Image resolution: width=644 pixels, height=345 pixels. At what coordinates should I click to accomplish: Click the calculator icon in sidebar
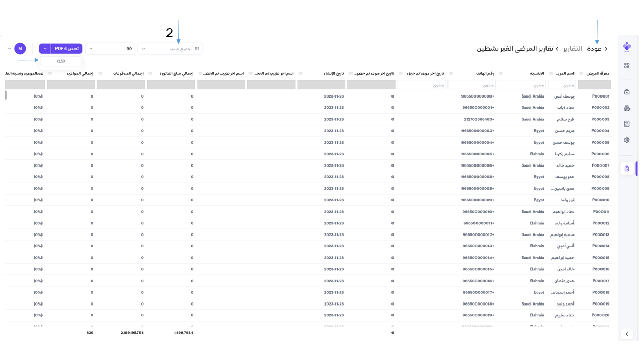pyautogui.click(x=627, y=124)
